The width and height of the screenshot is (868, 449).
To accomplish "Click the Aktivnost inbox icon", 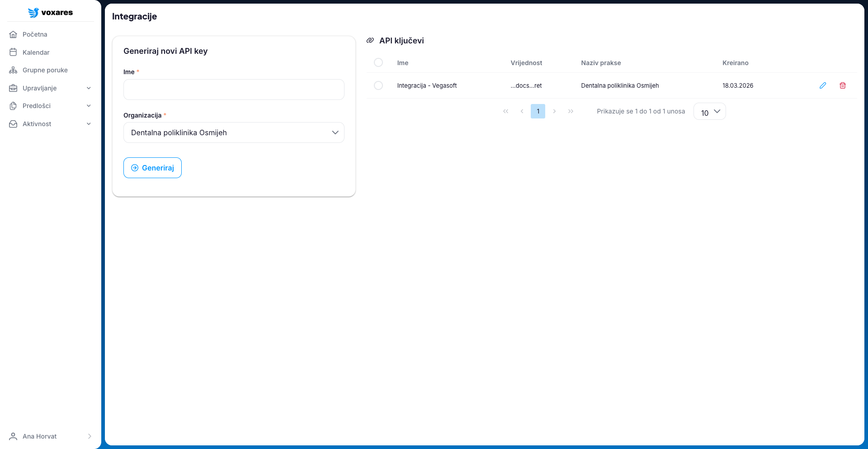I will click(13, 124).
